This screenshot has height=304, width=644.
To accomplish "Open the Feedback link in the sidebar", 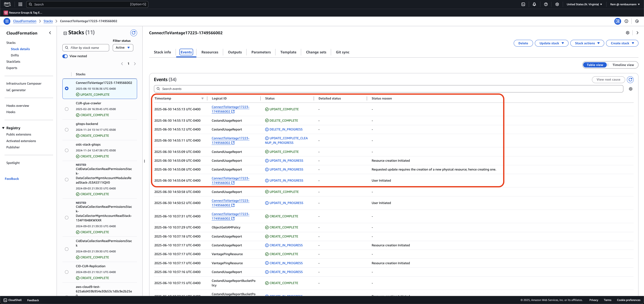I will click(12, 179).
